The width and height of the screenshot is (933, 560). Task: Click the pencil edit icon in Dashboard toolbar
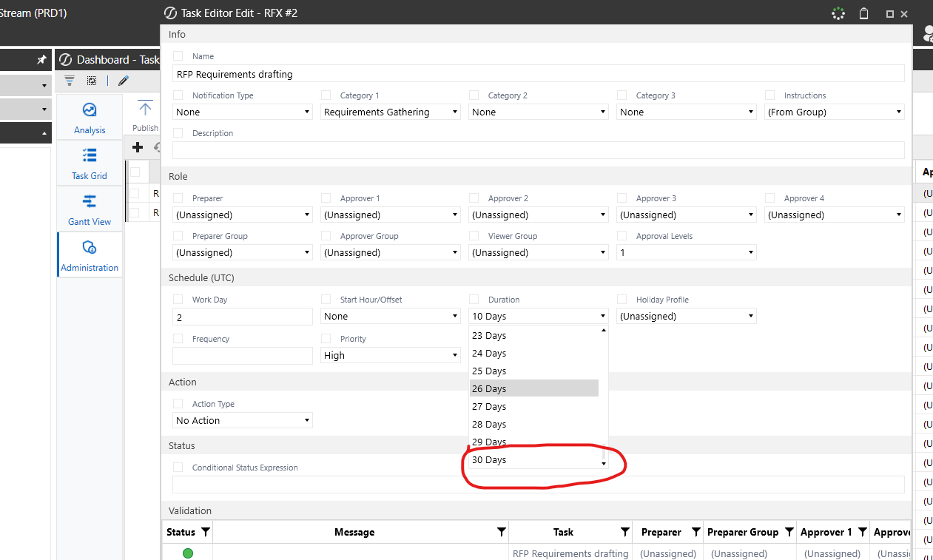coord(123,81)
